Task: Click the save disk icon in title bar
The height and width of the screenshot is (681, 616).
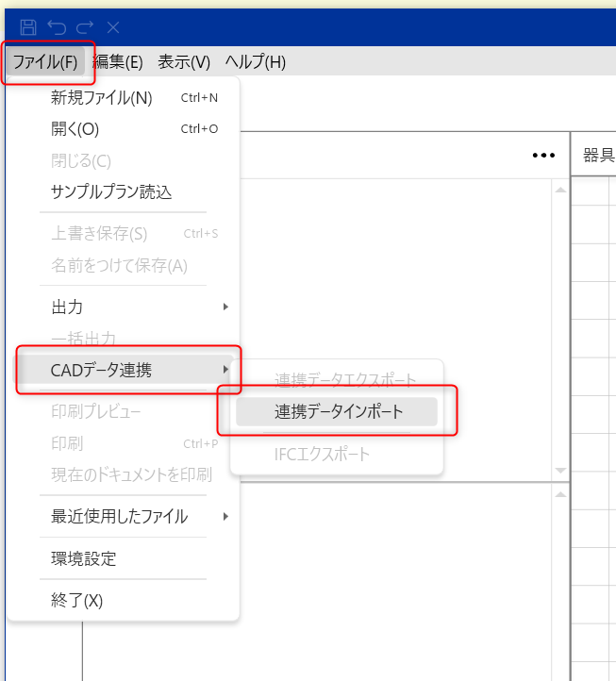Action: [27, 27]
